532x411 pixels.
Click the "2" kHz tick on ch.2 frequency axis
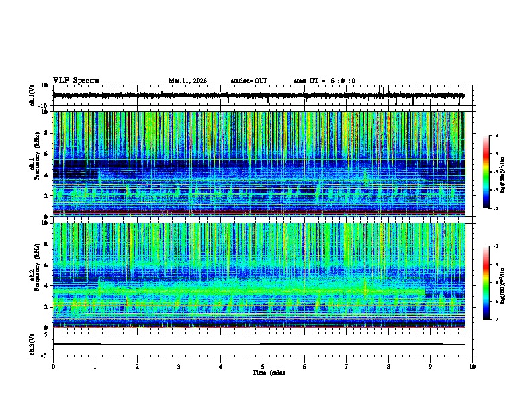46,307
